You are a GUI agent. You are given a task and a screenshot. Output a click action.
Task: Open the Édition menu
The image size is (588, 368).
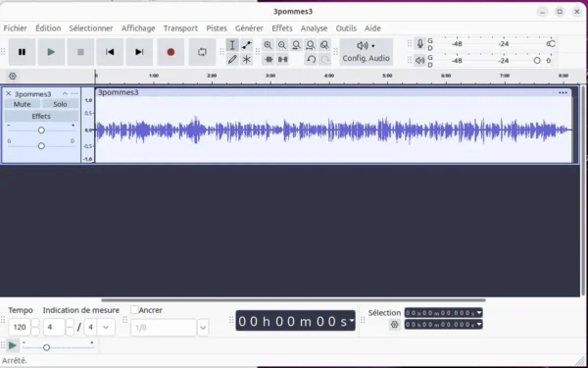pyautogui.click(x=48, y=28)
